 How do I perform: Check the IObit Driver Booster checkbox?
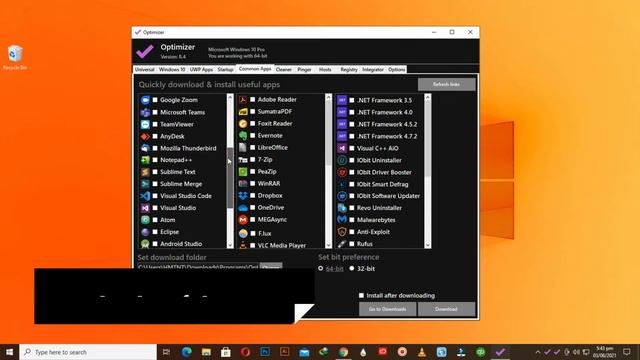tap(352, 172)
